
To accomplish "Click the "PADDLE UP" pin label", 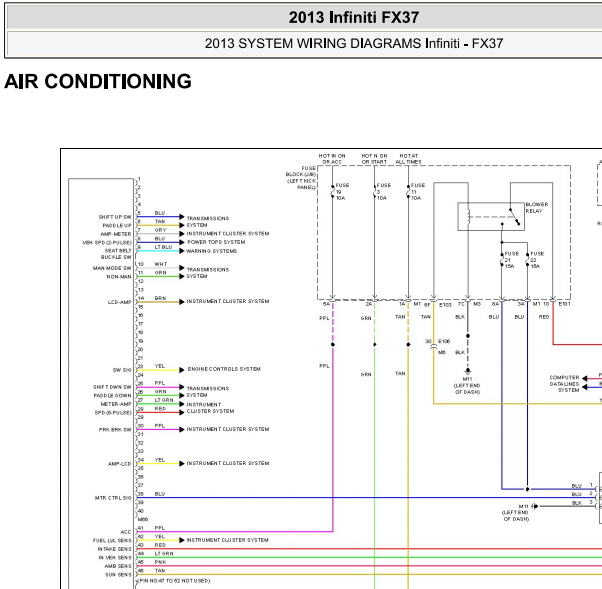I will point(117,225).
